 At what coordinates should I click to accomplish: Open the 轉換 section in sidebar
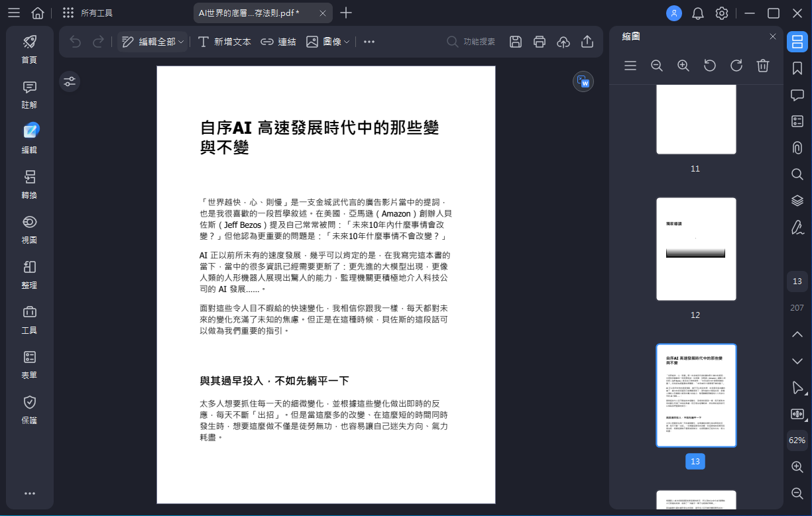[x=30, y=184]
